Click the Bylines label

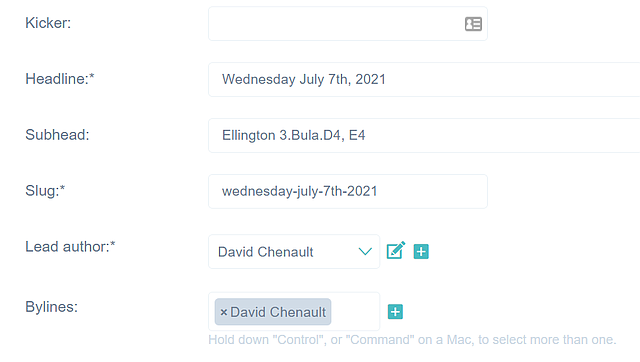(x=51, y=307)
